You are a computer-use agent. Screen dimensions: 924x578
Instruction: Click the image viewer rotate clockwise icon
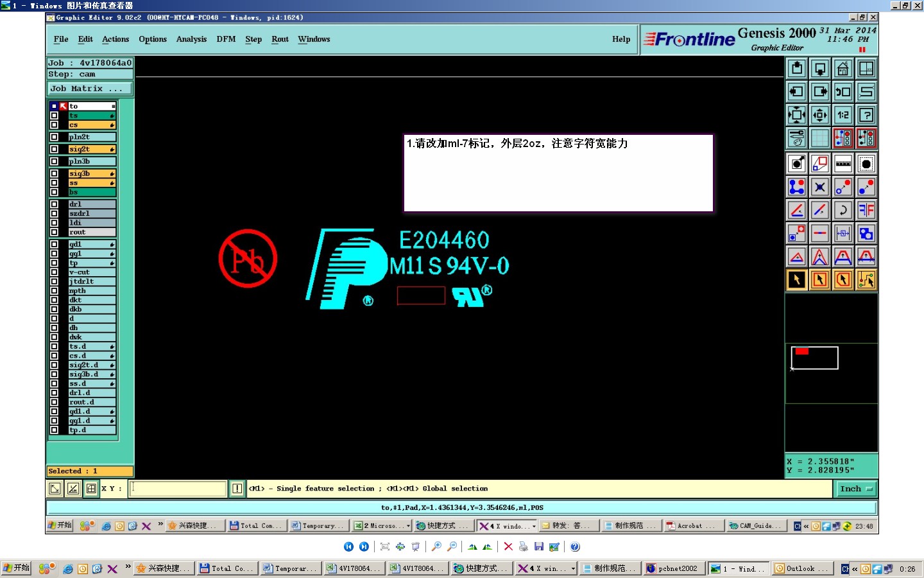click(472, 547)
